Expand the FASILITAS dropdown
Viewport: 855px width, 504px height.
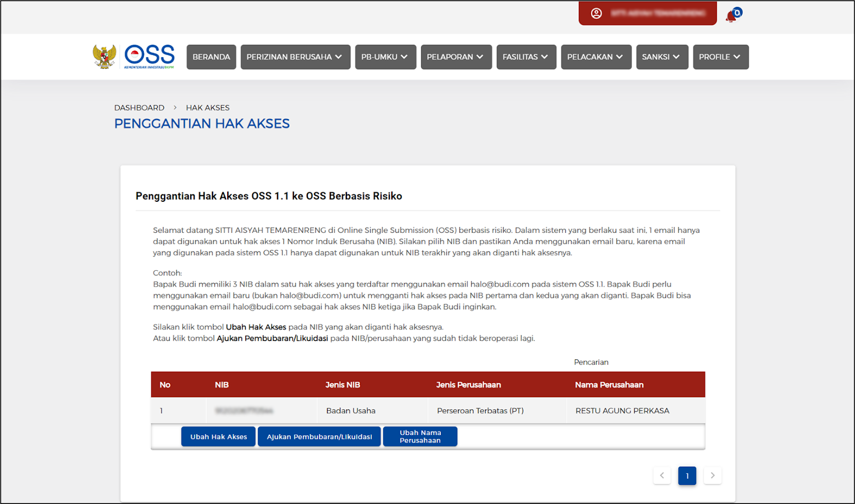click(526, 57)
